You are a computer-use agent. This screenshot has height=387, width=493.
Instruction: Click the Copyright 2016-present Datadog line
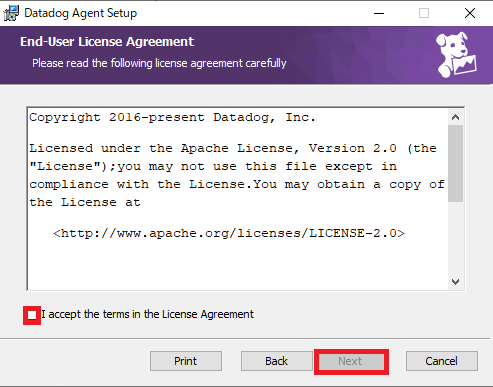click(172, 117)
